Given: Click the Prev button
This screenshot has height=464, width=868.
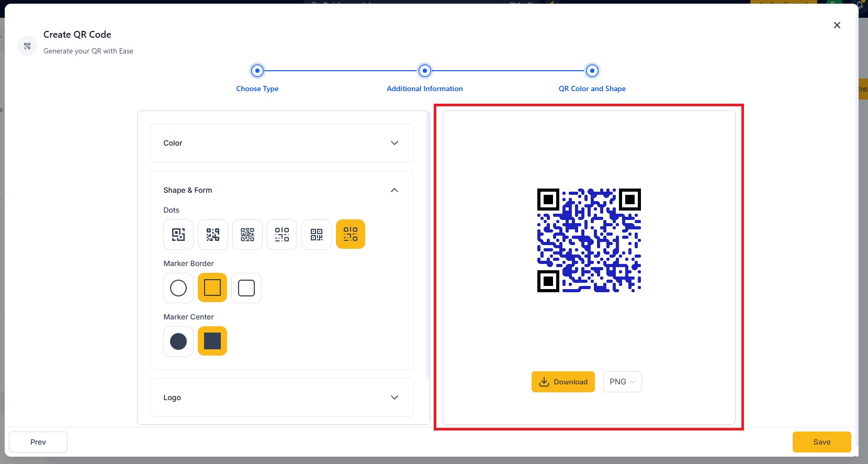Looking at the screenshot, I should pyautogui.click(x=38, y=442).
